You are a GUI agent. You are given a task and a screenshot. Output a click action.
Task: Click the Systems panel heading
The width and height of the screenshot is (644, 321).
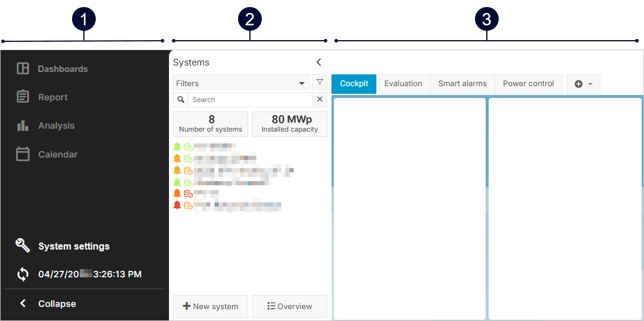coord(191,63)
